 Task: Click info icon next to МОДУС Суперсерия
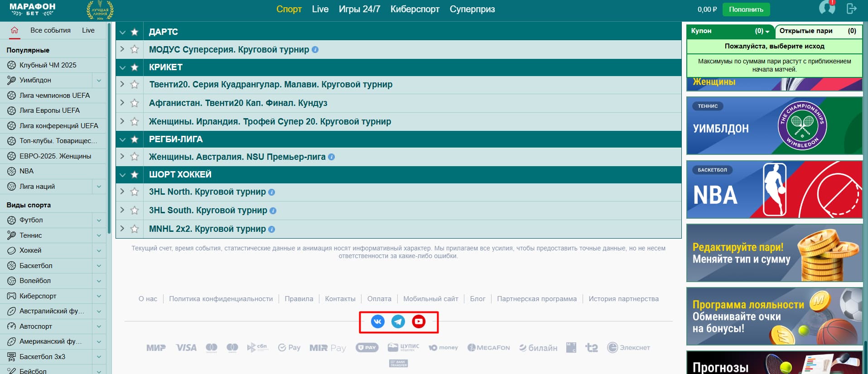point(315,50)
